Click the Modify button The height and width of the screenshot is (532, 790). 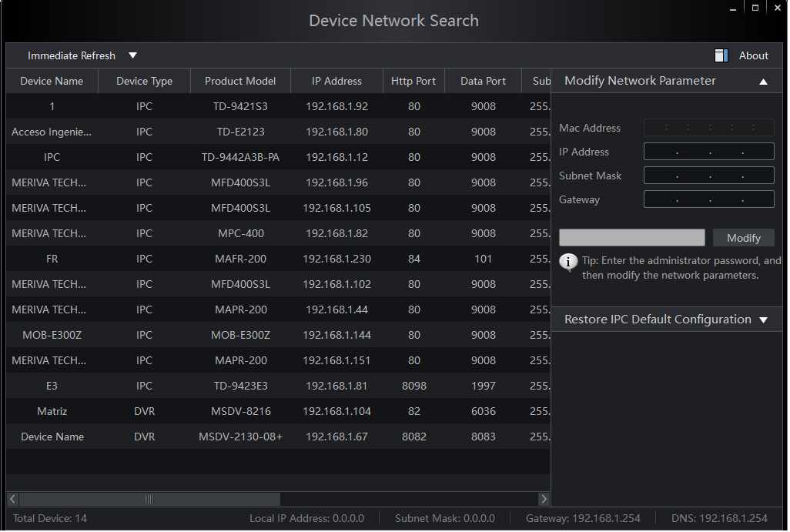743,238
